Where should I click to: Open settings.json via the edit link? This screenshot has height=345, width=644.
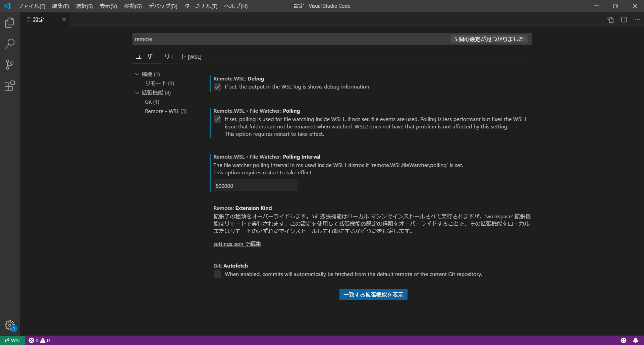tap(237, 244)
